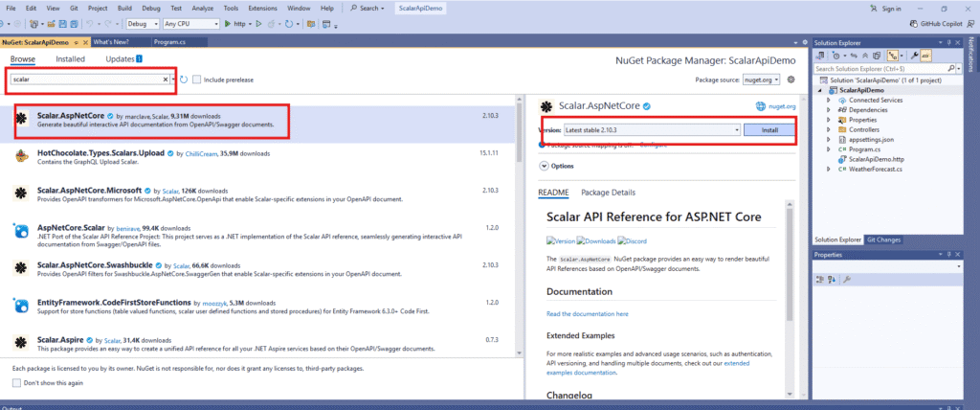Click the Start Without Debugging outline play icon

click(x=258, y=24)
